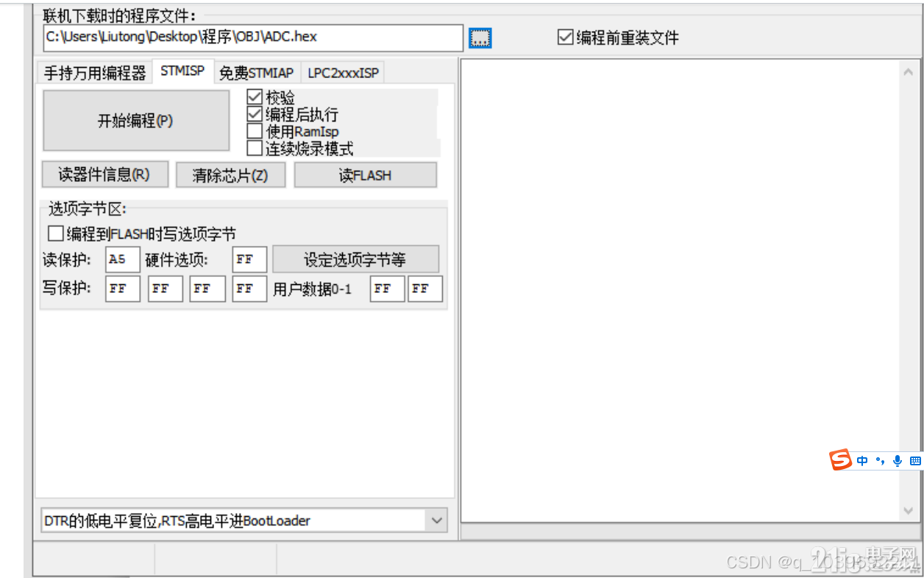
Task: Click the 硬件选项 label
Action: click(x=177, y=259)
